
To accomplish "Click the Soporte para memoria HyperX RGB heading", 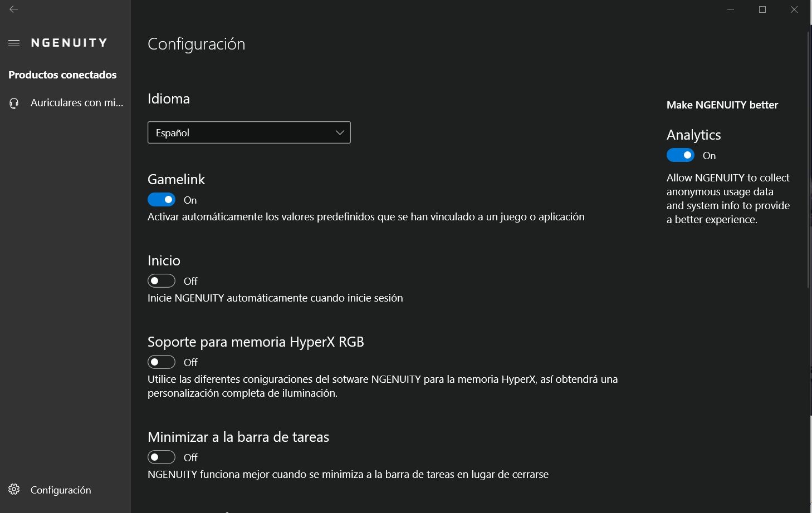I will [256, 342].
